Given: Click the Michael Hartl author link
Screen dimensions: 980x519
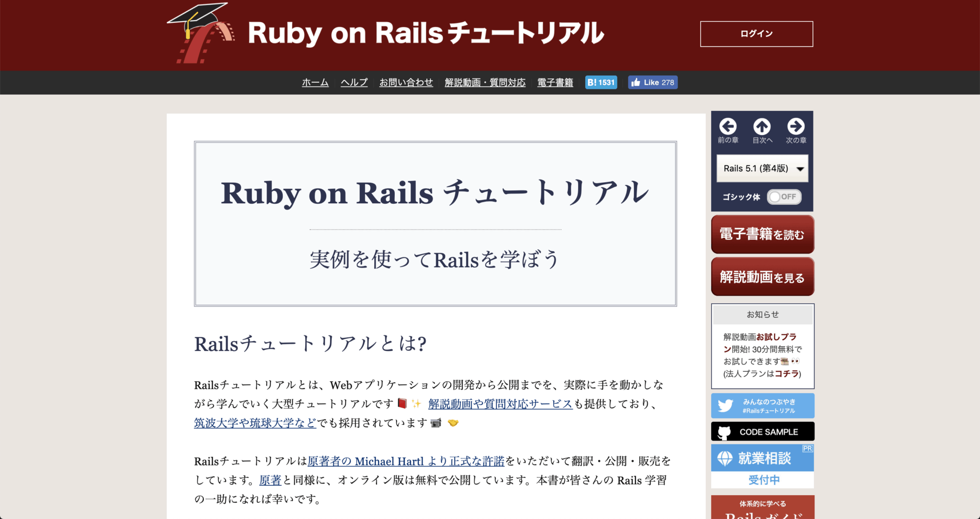Looking at the screenshot, I should click(x=390, y=461).
